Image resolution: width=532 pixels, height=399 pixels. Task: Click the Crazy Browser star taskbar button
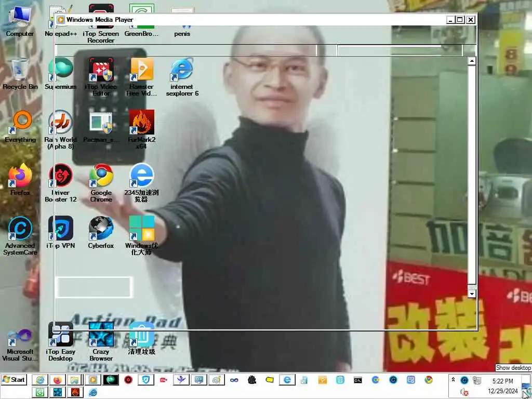point(57,392)
